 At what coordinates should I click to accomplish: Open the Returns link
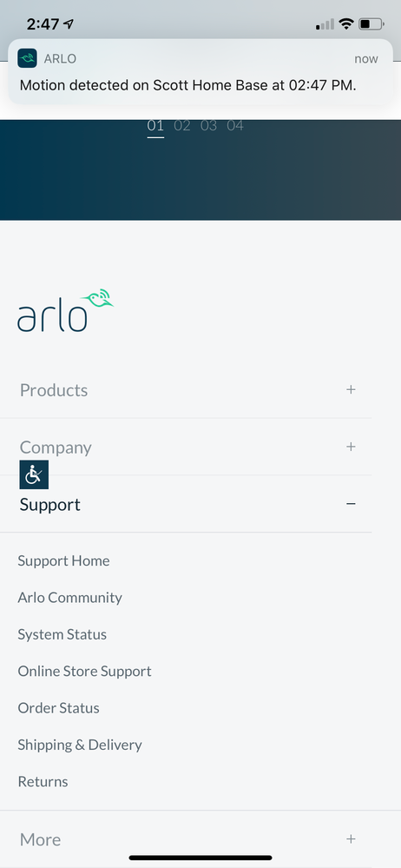(43, 782)
